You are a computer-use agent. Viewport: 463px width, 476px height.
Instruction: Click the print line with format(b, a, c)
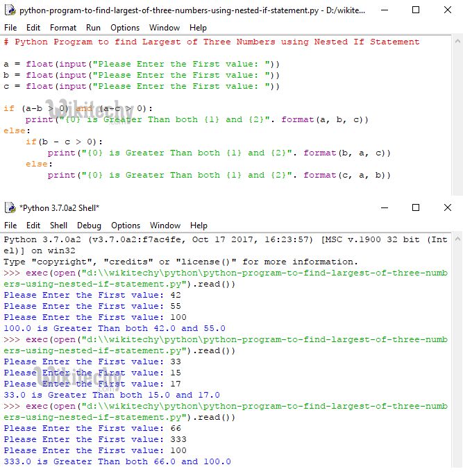219,153
